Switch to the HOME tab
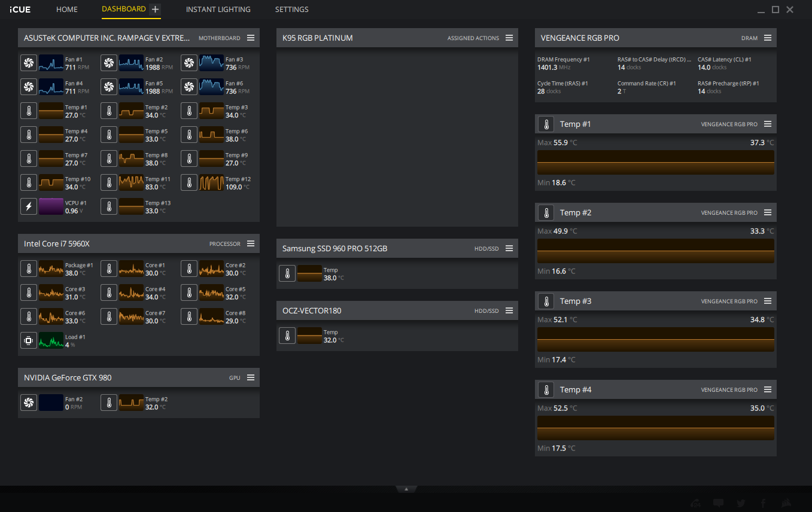 [x=67, y=10]
